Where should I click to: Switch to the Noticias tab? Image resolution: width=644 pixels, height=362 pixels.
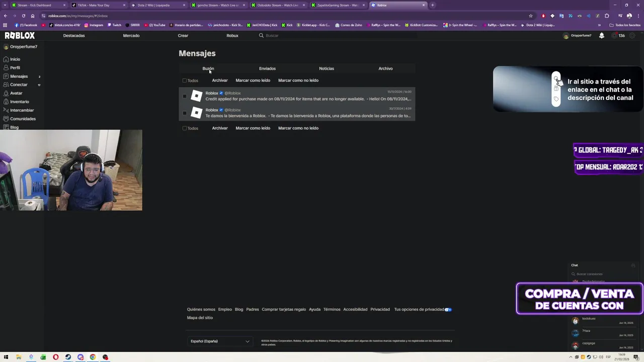click(327, 68)
